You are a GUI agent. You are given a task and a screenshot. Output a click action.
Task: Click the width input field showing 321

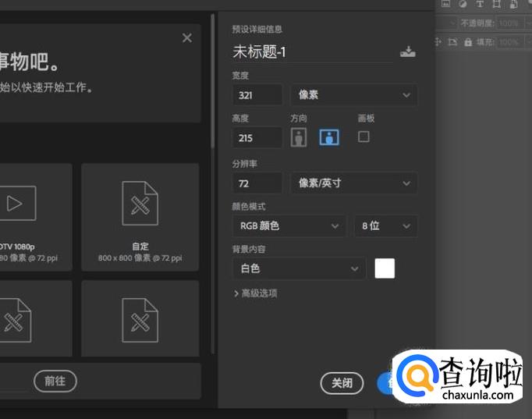pyautogui.click(x=257, y=95)
